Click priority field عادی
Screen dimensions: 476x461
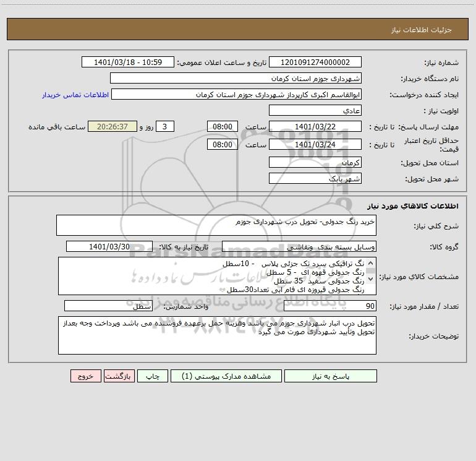(315, 110)
